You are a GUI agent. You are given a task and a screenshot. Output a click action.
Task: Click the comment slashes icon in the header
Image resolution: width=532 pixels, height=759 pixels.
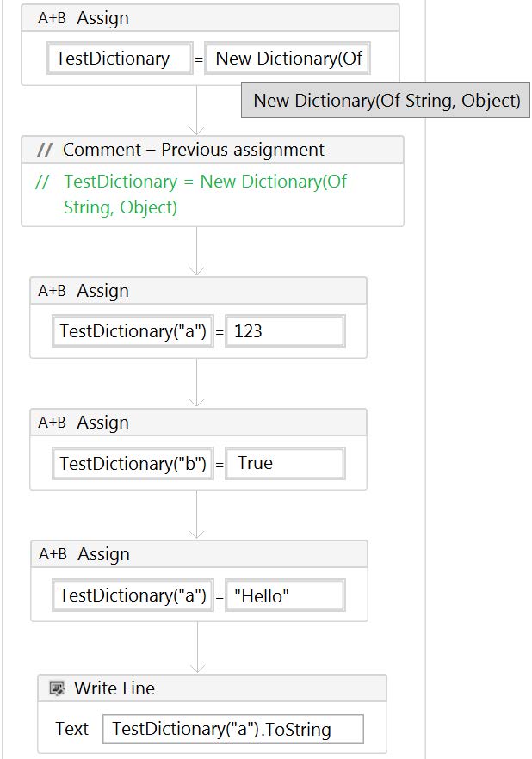45,150
